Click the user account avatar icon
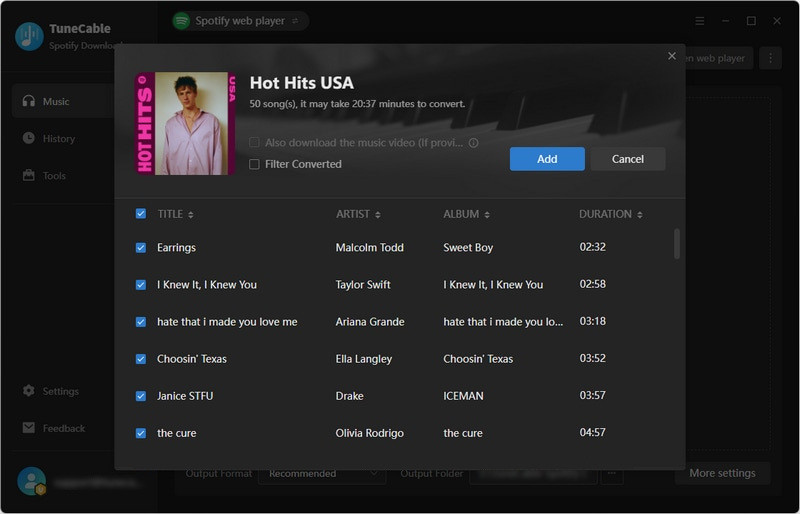The width and height of the screenshot is (800, 514). point(32,481)
